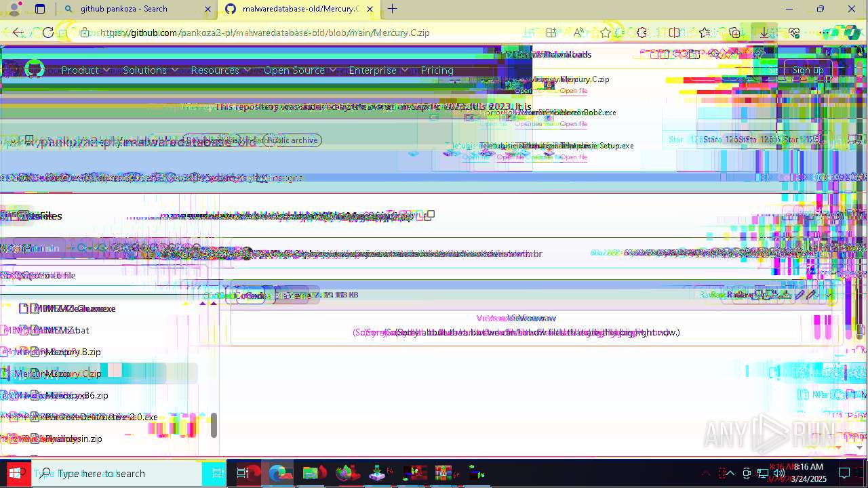
Task: Open file link under Mercury.C.zip download
Action: point(573,90)
